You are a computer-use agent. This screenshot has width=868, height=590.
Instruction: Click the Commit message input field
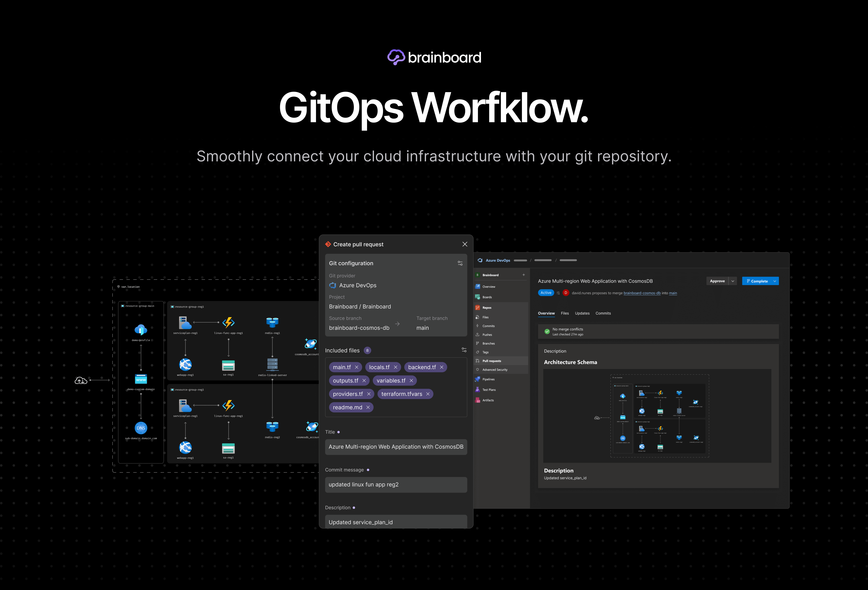tap(396, 484)
